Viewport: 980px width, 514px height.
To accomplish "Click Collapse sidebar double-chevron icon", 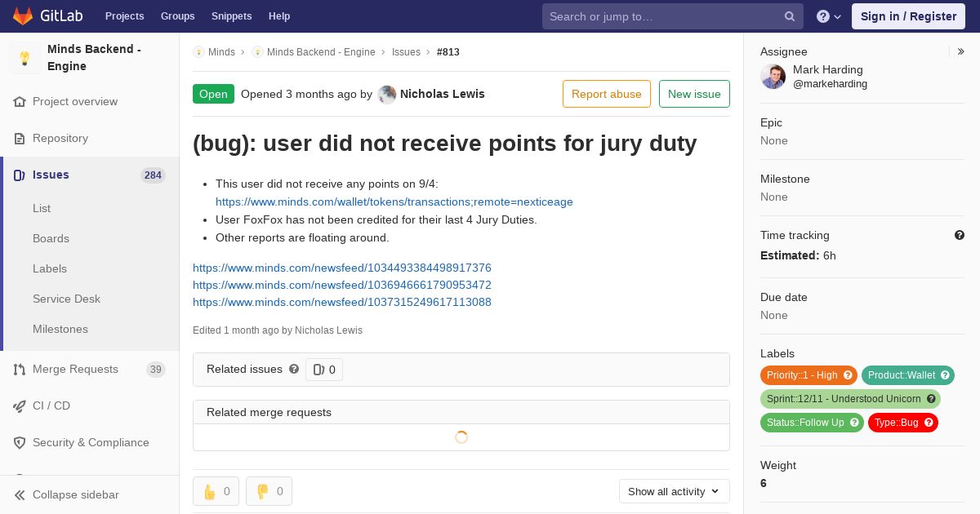I will [20, 495].
